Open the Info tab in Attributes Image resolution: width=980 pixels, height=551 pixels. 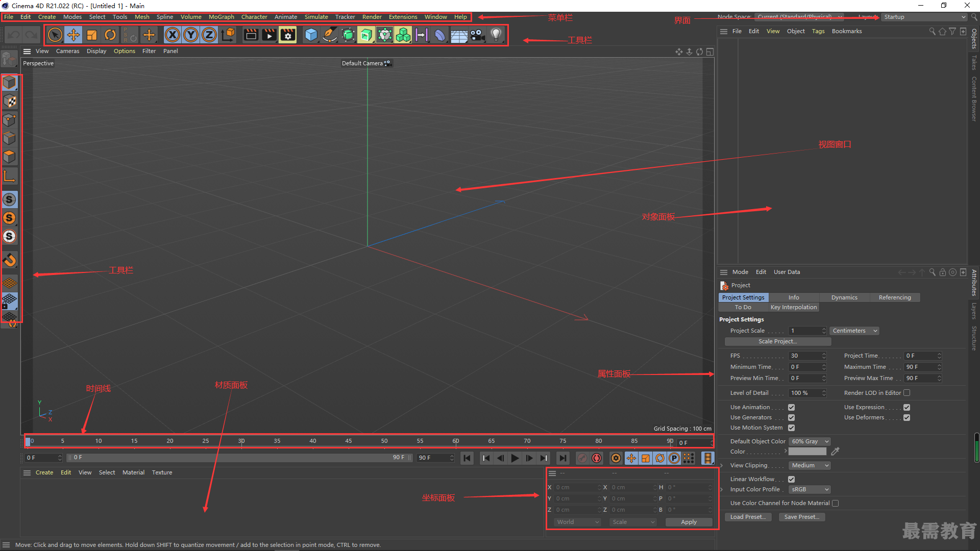click(x=794, y=297)
